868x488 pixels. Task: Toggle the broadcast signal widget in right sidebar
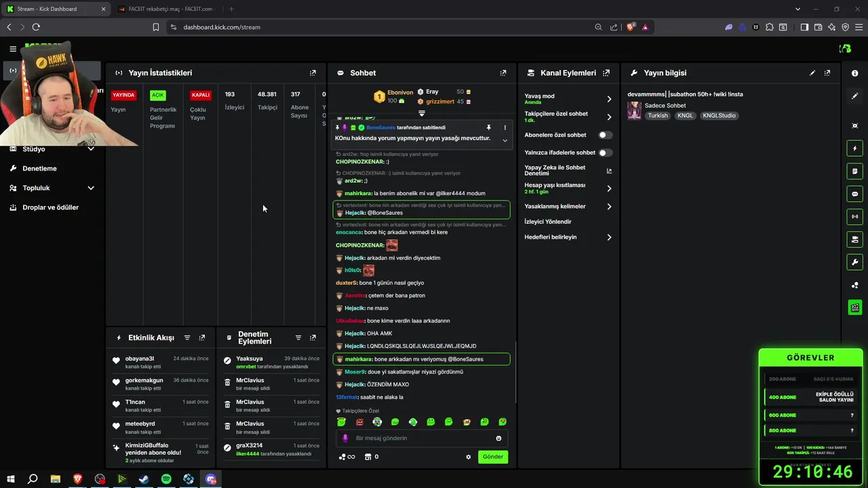855,217
